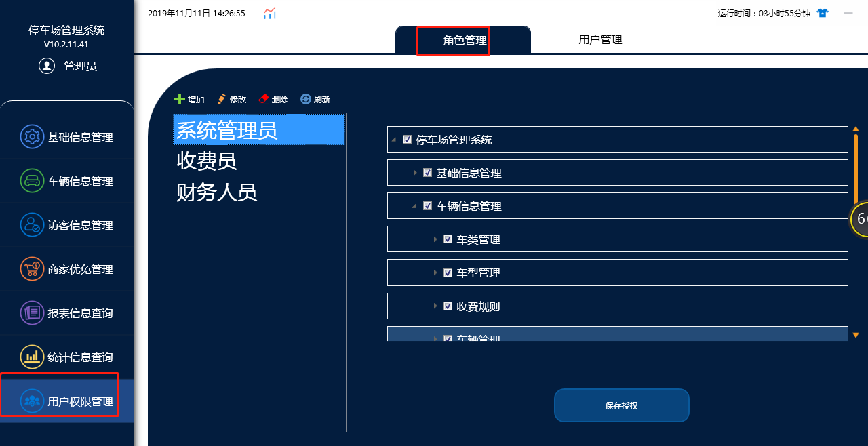Viewport: 868px width, 446px height.
Task: Toggle the 车类管理 checkbox
Action: pos(448,239)
